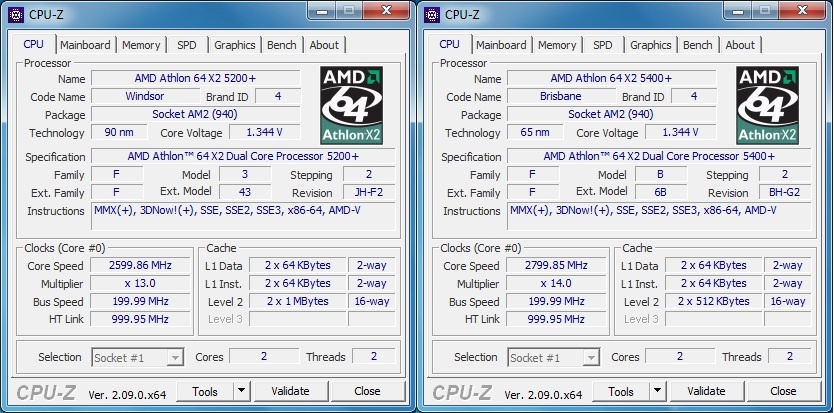This screenshot has height=413, width=834.
Task: Click revision value JH-F2
Action: pos(369,192)
